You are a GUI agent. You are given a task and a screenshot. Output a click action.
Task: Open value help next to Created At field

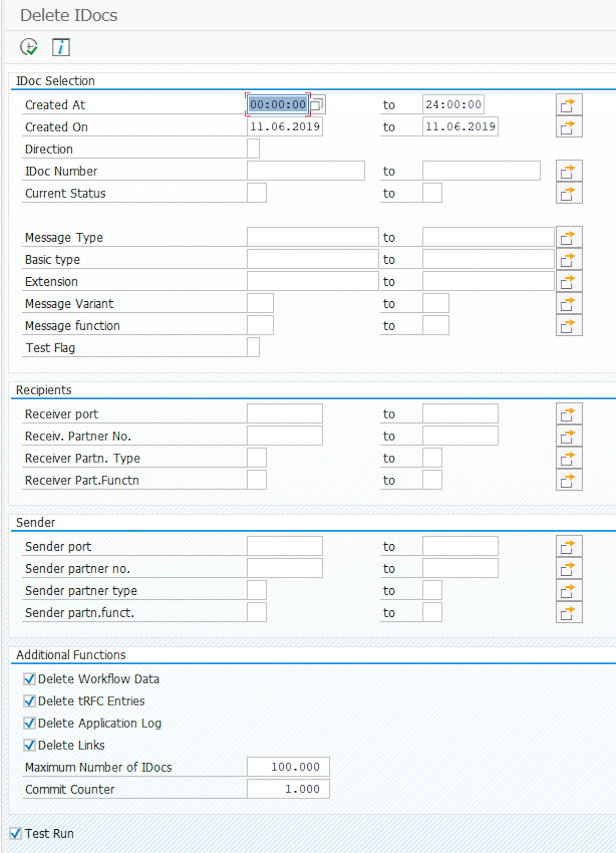click(317, 104)
